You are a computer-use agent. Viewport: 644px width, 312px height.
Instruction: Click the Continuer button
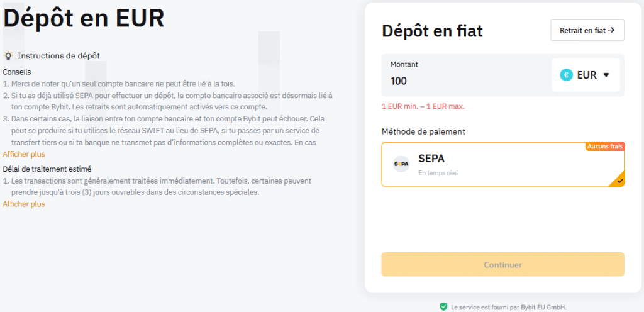[x=502, y=265]
